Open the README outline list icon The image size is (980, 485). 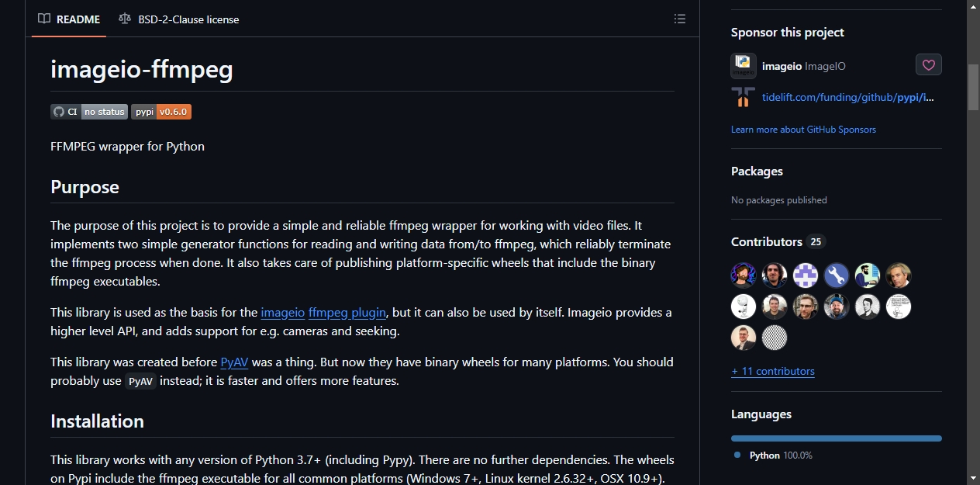click(680, 19)
